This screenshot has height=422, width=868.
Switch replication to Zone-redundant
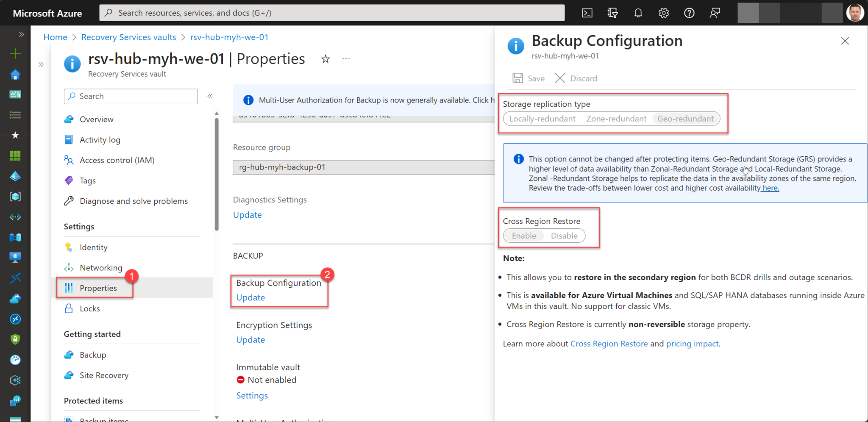point(616,119)
